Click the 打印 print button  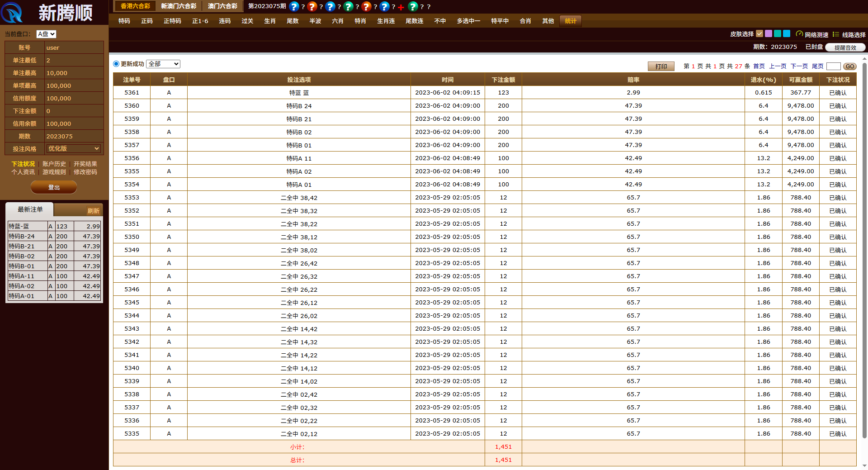click(x=661, y=66)
